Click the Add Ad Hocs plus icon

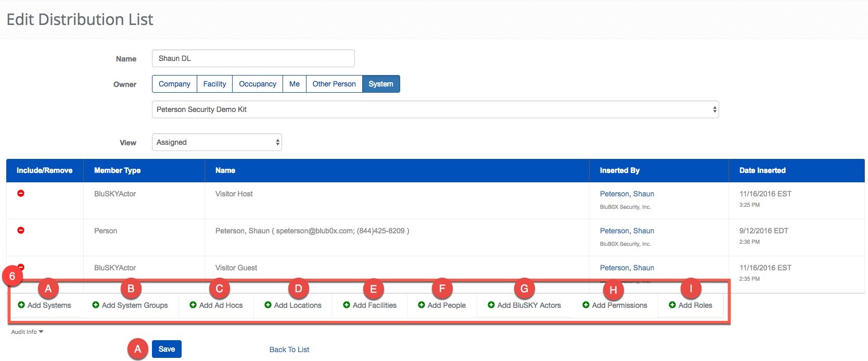click(x=193, y=305)
